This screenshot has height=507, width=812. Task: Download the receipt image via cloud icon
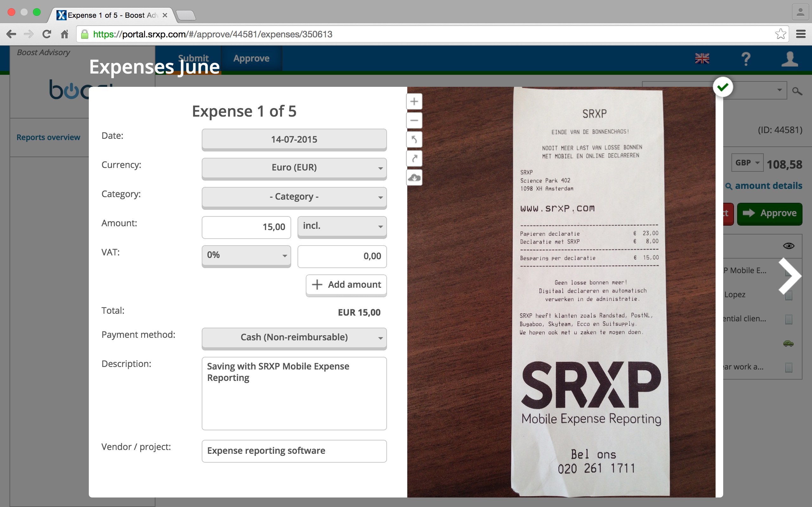click(414, 177)
